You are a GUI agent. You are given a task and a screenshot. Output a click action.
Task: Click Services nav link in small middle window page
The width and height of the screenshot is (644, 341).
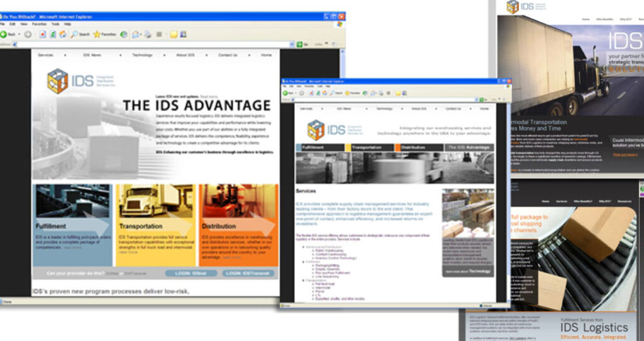click(306, 109)
